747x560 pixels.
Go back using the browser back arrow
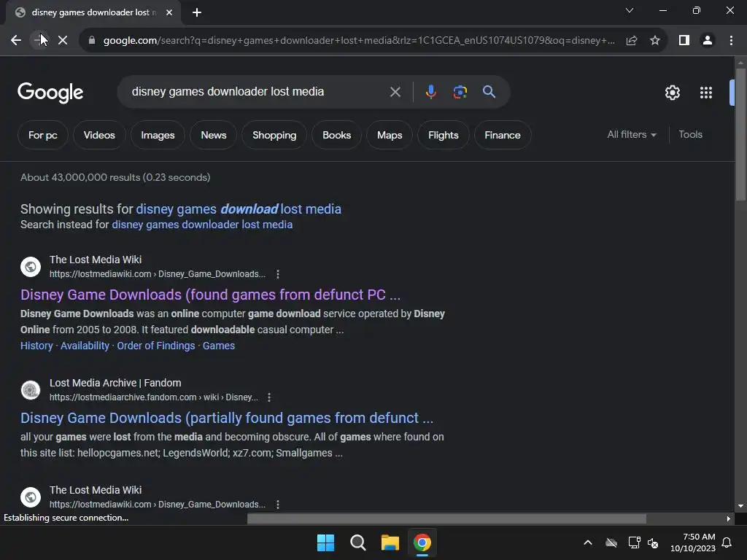click(x=16, y=40)
